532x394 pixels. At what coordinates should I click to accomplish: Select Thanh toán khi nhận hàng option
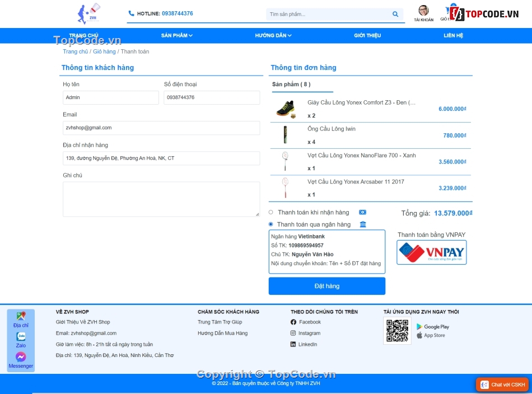click(x=270, y=212)
